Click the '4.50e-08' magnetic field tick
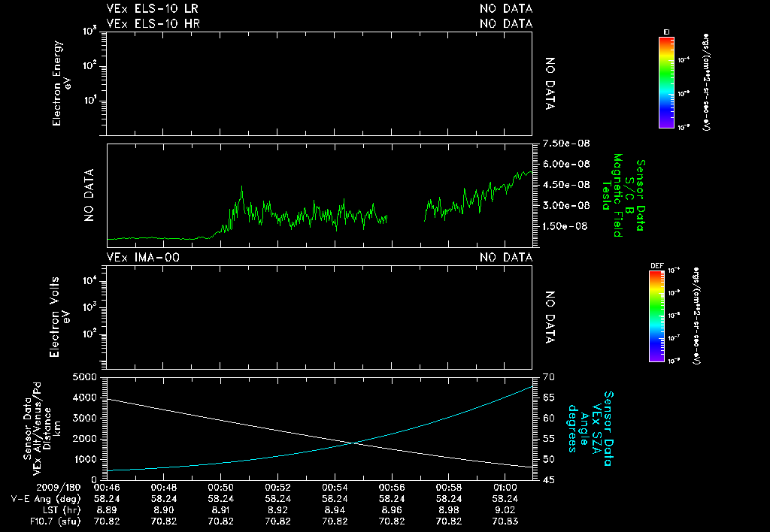This screenshot has width=770, height=532. [x=566, y=185]
